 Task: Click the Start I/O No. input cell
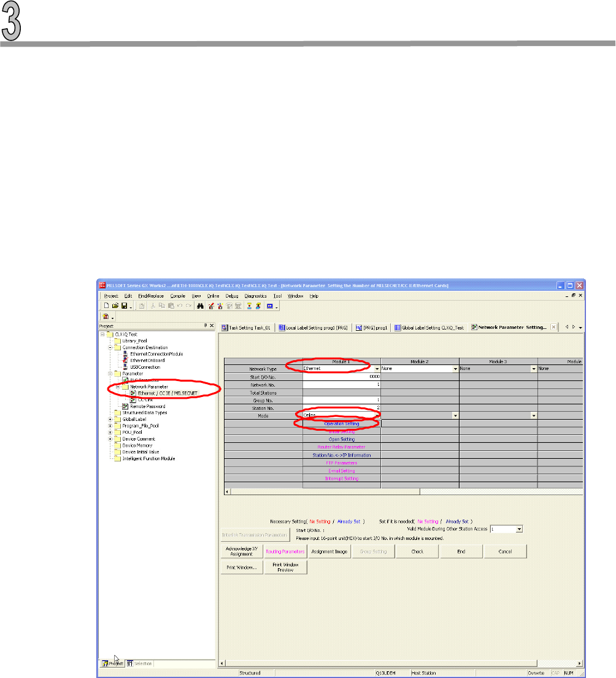(342, 377)
